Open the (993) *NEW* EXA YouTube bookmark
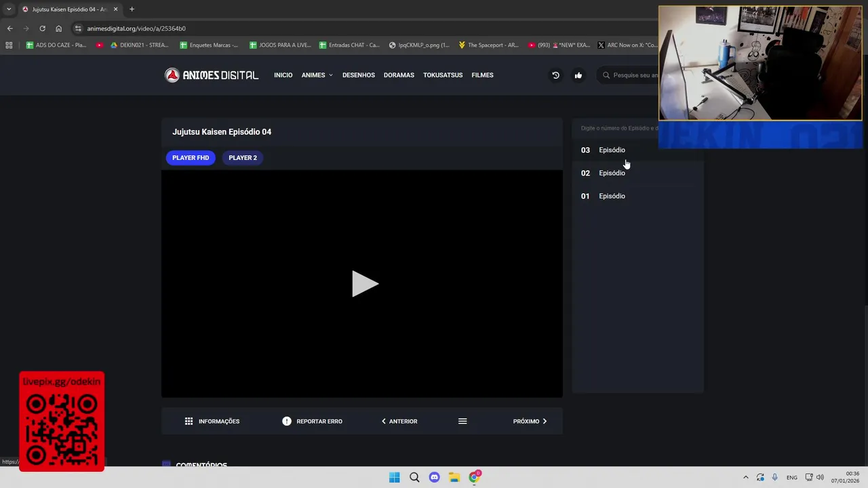Image resolution: width=868 pixels, height=488 pixels. pyautogui.click(x=558, y=45)
